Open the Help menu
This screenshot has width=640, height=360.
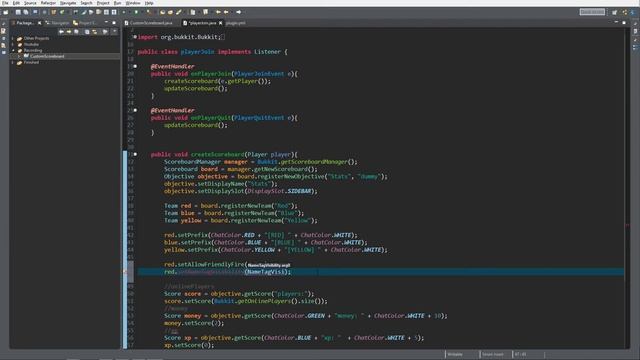click(149, 3)
